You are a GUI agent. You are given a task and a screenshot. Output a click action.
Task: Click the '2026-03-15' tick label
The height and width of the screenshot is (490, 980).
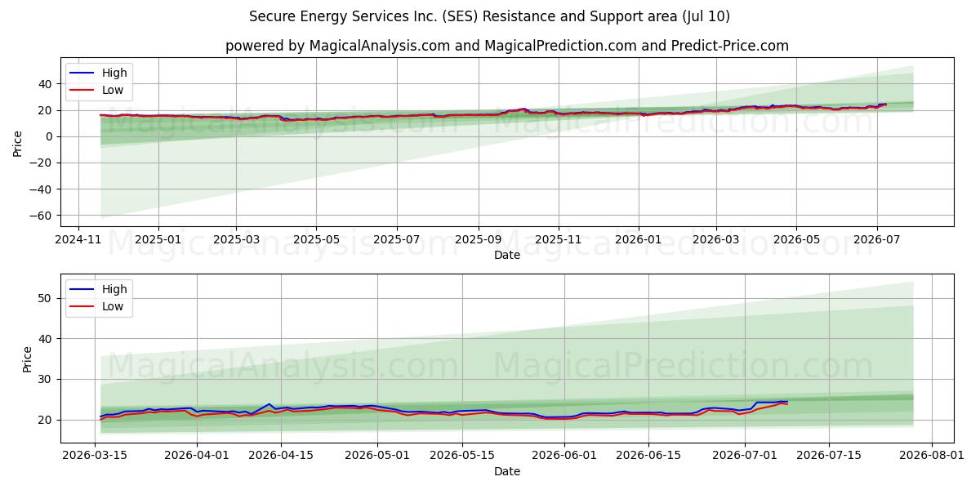tap(95, 457)
